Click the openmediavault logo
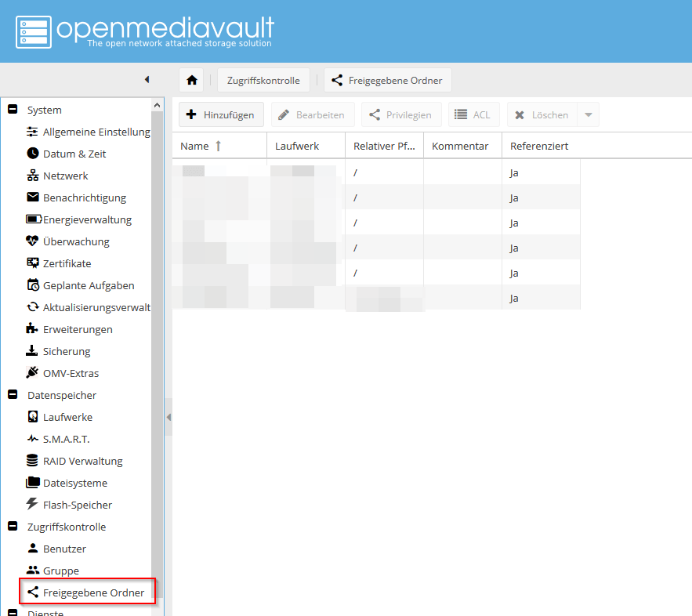Viewport: 692px width, 616px height. (x=141, y=30)
